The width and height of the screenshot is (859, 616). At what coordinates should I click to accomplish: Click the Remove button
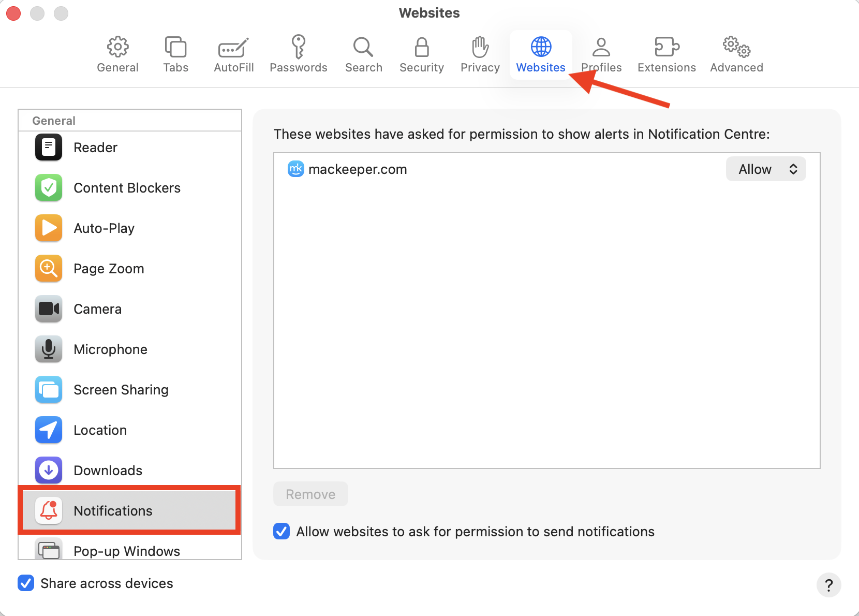pos(310,494)
